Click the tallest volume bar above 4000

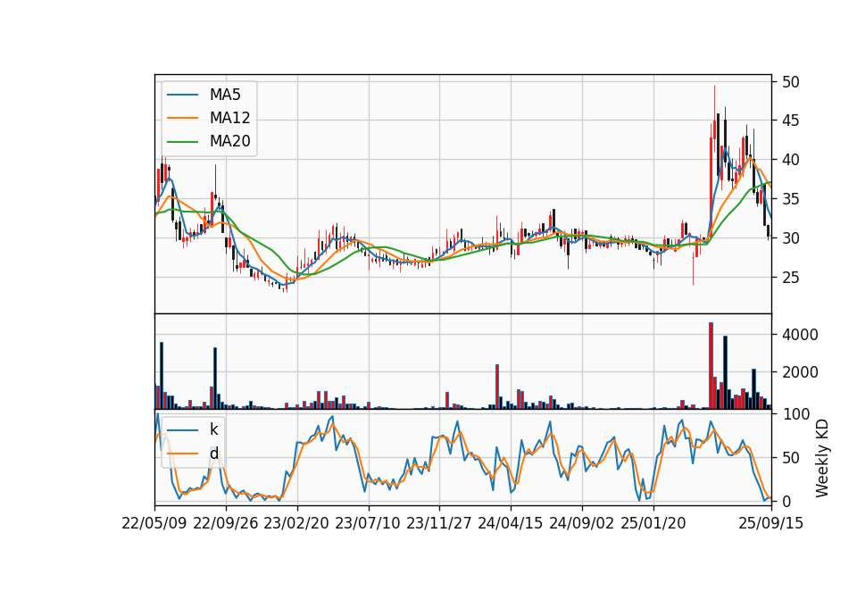(x=711, y=366)
